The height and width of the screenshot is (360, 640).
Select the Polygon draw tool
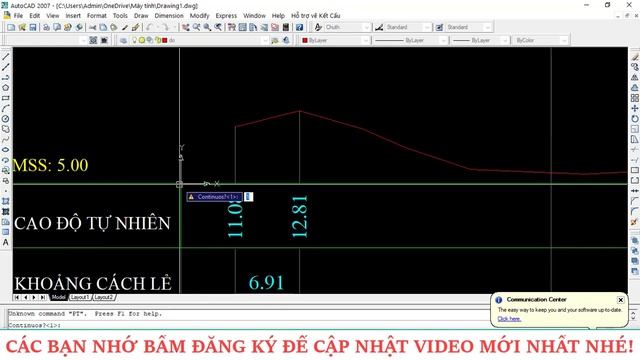coord(6,88)
